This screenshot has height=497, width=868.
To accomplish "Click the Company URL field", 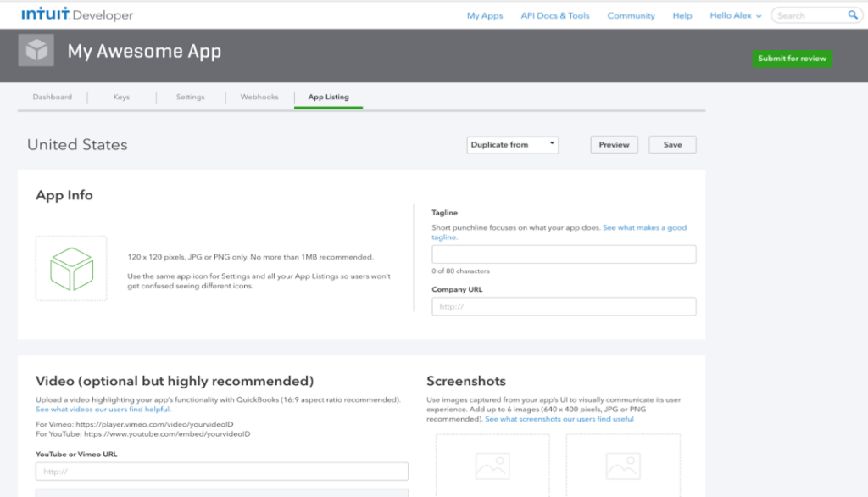I will (564, 306).
